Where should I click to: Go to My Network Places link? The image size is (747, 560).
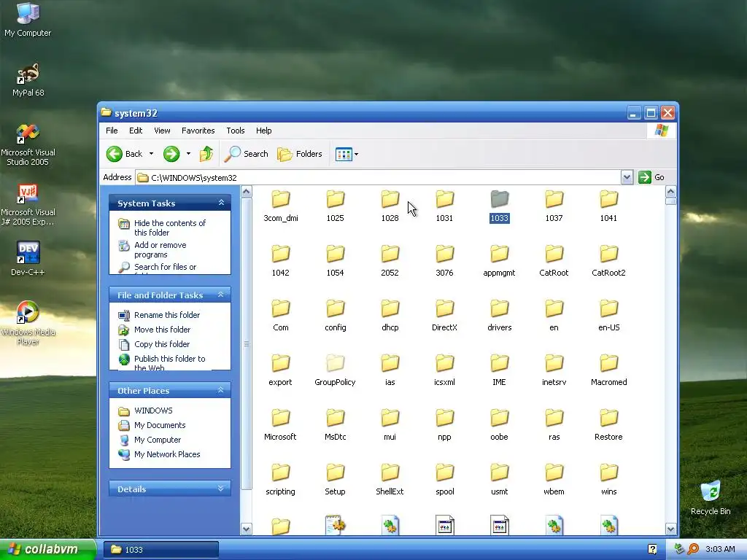click(159, 454)
